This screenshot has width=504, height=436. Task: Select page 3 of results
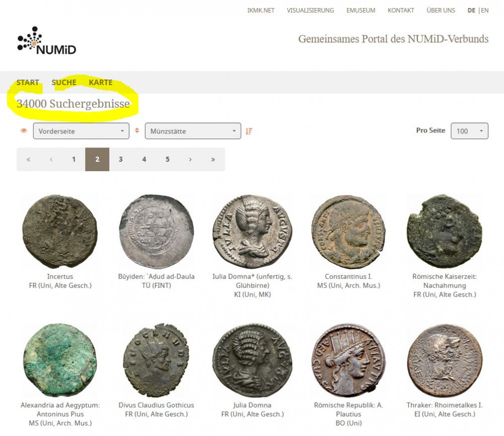click(120, 160)
